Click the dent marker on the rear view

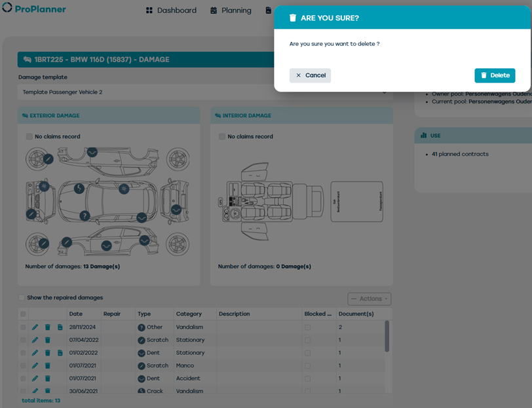pos(176,210)
